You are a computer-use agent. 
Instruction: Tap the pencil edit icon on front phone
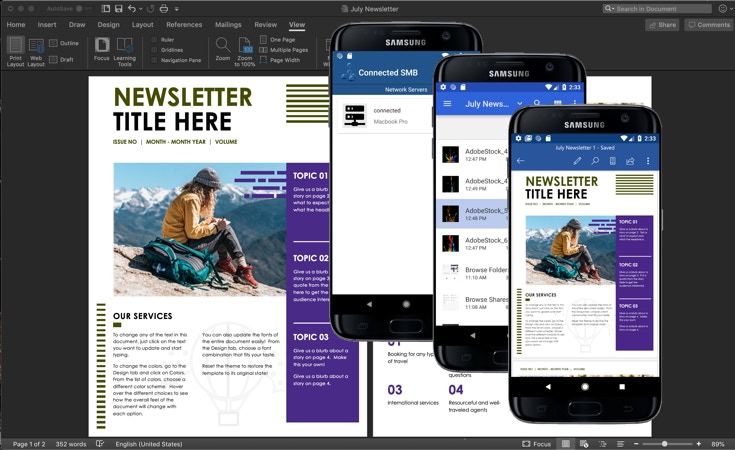[x=577, y=161]
